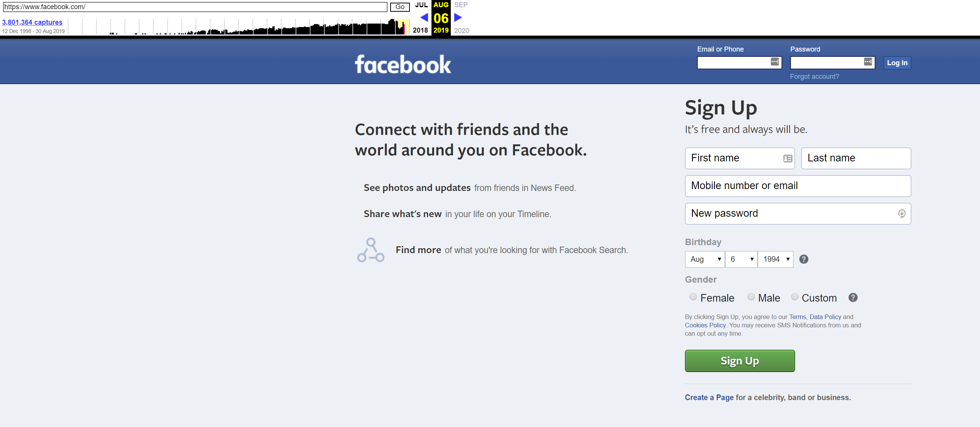Click the Facebook Search graph icon

[x=370, y=250]
